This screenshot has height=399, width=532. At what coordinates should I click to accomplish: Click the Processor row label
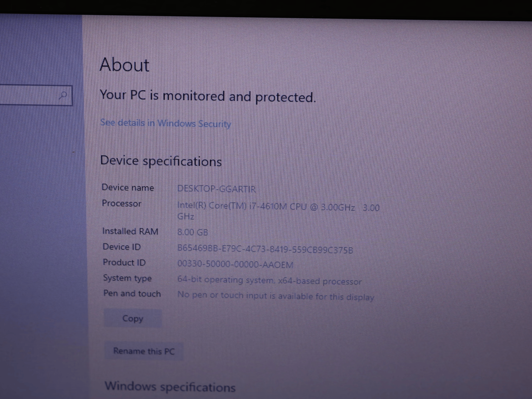tap(122, 204)
